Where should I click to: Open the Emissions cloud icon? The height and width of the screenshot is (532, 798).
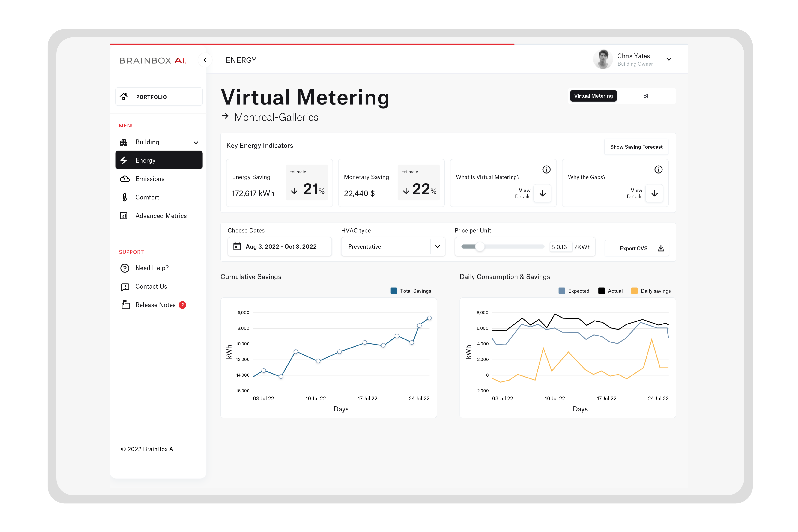(124, 179)
